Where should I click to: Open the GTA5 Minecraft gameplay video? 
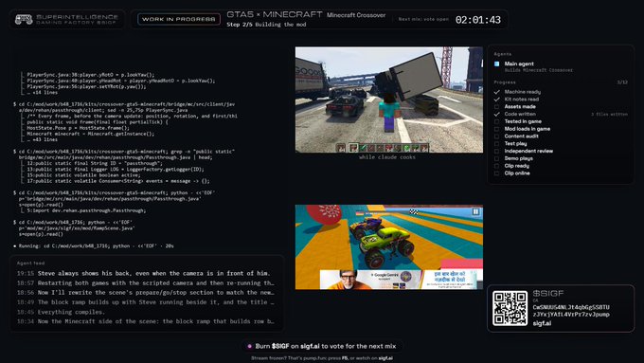coord(389,100)
